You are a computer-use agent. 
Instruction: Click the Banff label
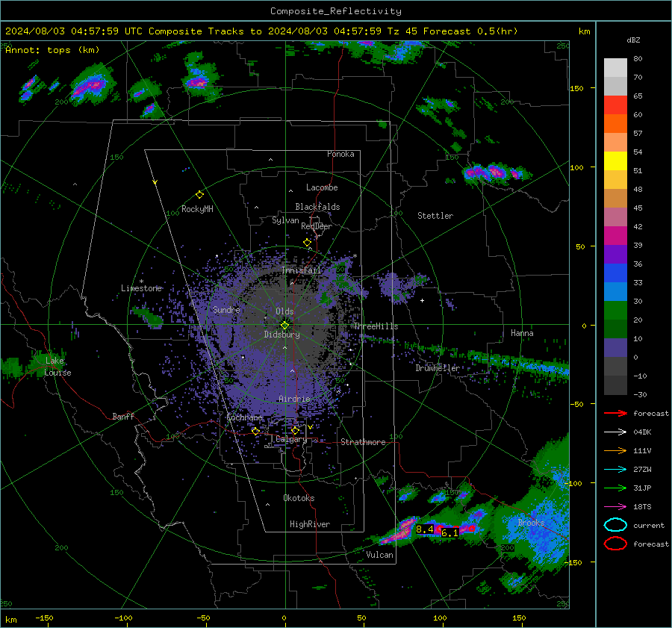(x=123, y=416)
